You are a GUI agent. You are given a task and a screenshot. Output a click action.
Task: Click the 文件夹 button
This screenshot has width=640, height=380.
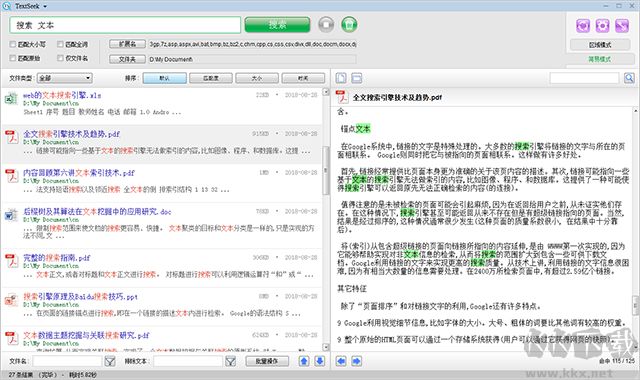(127, 59)
